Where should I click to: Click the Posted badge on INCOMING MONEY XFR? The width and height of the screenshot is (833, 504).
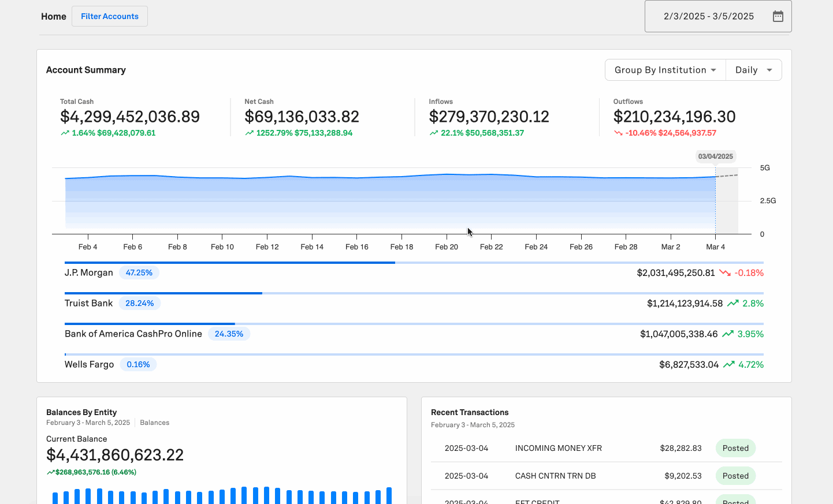(735, 448)
